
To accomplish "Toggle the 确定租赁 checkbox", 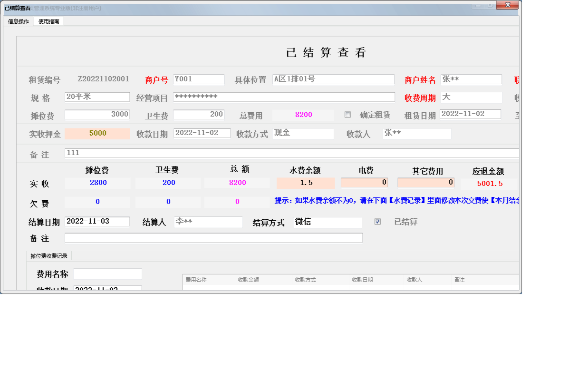I will tap(348, 115).
